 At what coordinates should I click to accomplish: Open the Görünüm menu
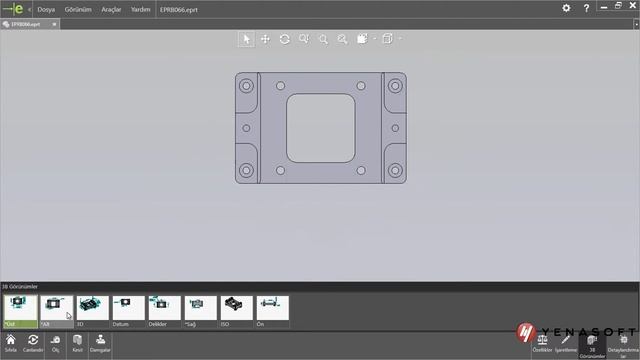78,9
